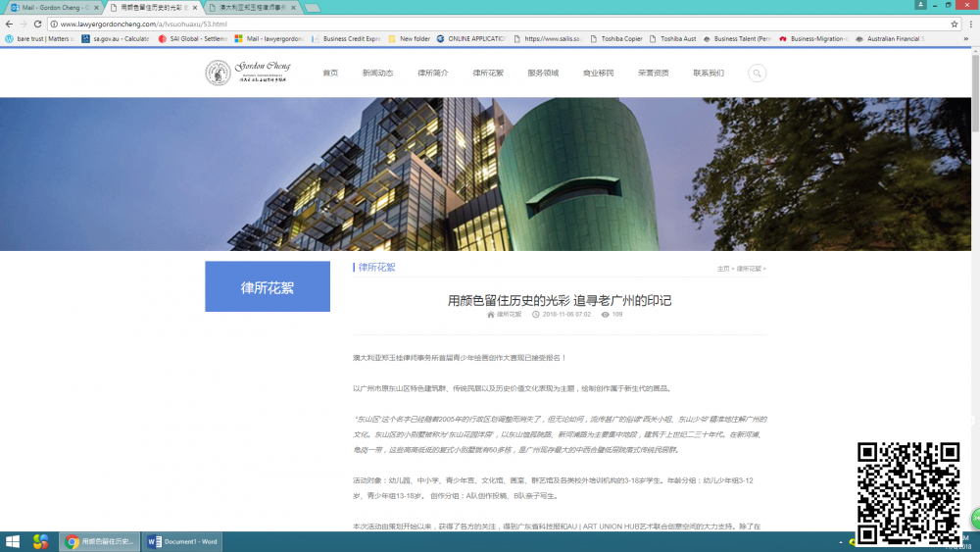980x552 pixels.
Task: Switch to the Mail - Gordon Cheng tab
Action: [x=54, y=7]
